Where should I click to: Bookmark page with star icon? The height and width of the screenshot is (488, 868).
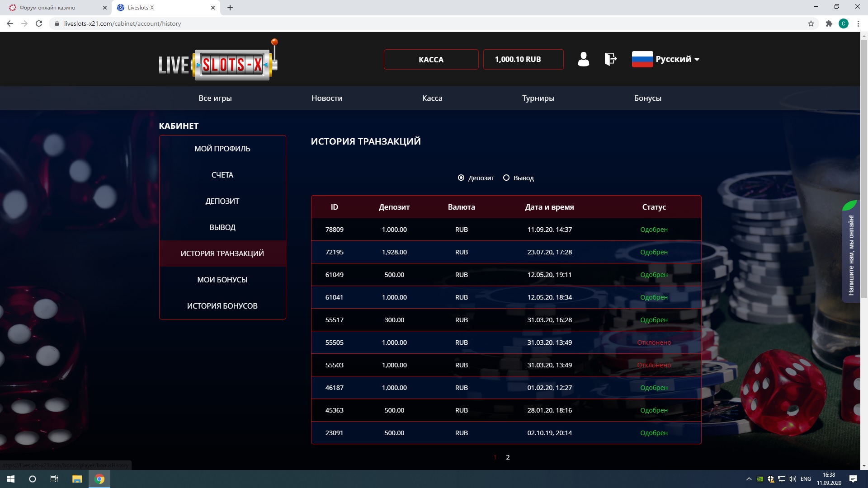click(811, 23)
